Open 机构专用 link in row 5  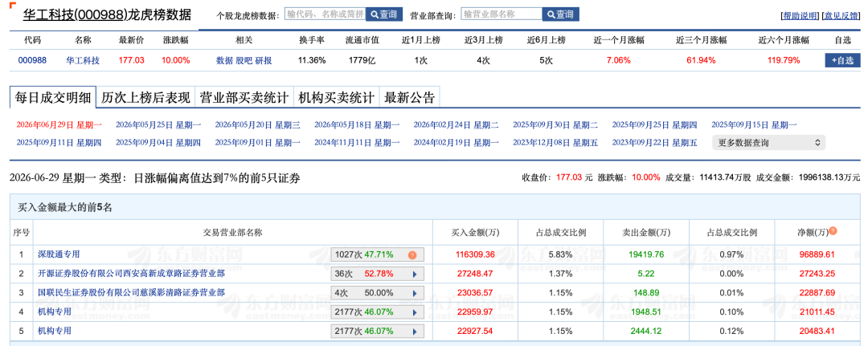coord(55,331)
